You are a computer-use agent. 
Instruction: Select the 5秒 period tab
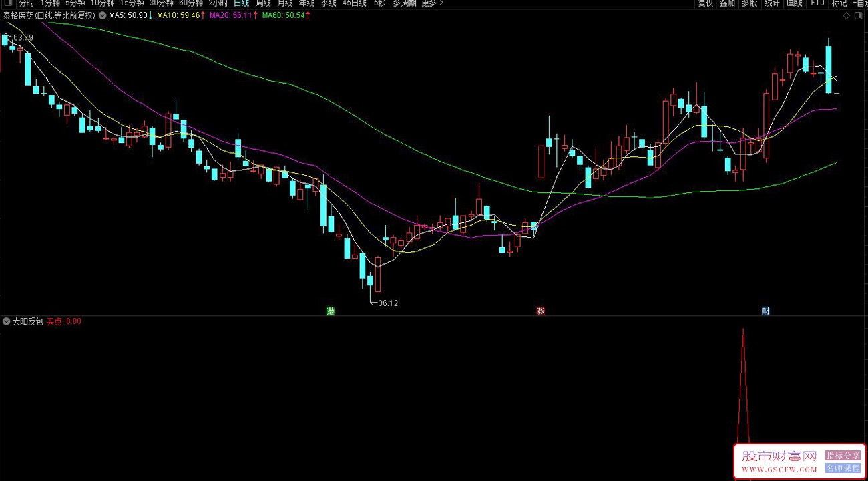click(x=379, y=3)
